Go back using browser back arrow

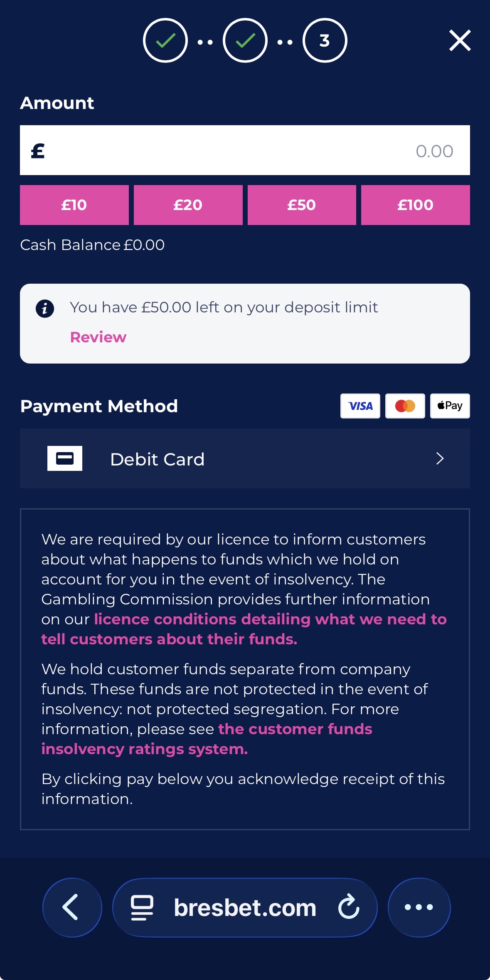click(72, 907)
